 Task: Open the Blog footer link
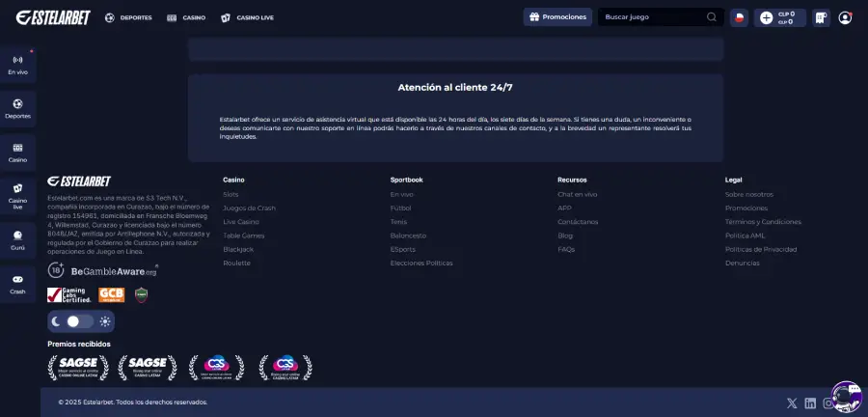tap(565, 236)
